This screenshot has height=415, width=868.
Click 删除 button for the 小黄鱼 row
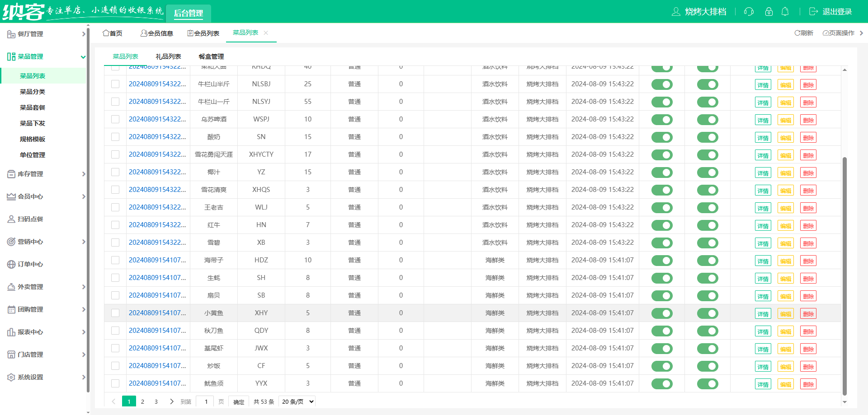tap(808, 314)
